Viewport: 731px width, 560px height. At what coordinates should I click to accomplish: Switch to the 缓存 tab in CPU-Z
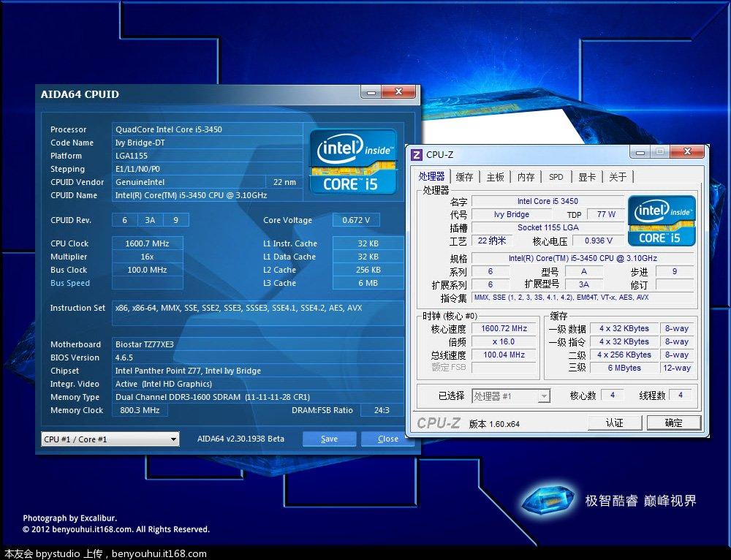[x=464, y=177]
